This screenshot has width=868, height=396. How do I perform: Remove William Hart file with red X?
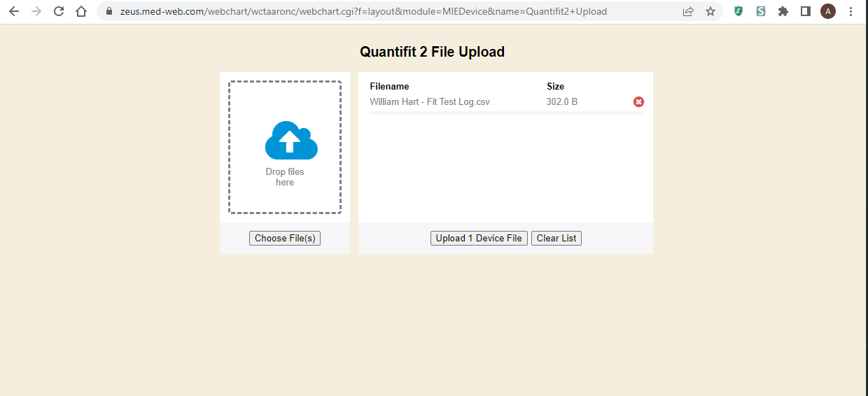638,102
